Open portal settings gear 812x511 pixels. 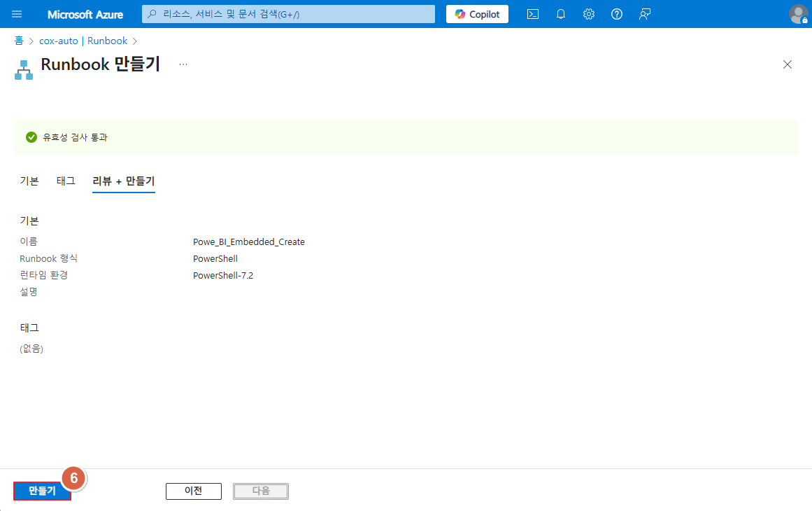589,14
